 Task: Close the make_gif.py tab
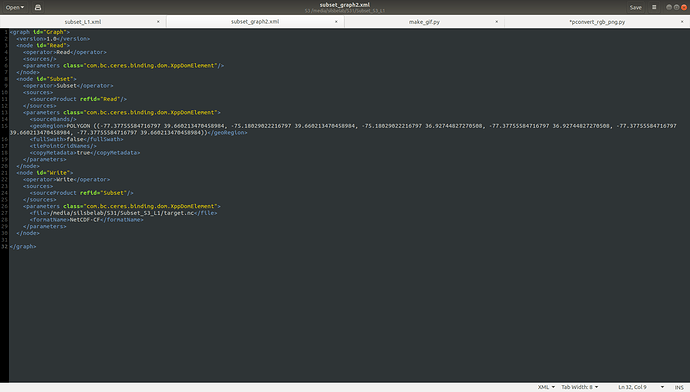[x=497, y=22]
